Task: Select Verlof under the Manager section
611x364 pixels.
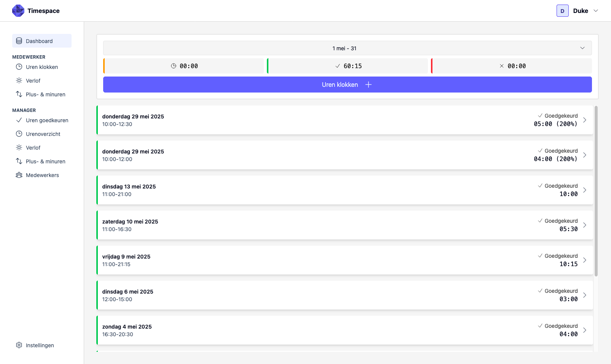Action: pos(33,147)
